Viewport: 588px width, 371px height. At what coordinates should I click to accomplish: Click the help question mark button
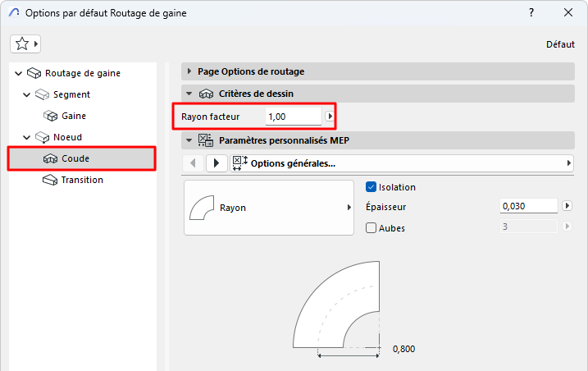tap(531, 13)
